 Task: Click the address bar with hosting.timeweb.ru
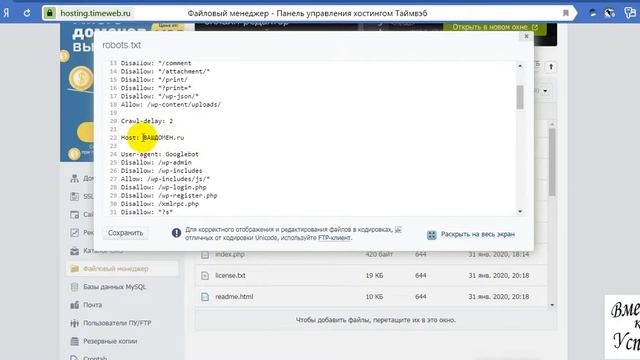pos(308,13)
